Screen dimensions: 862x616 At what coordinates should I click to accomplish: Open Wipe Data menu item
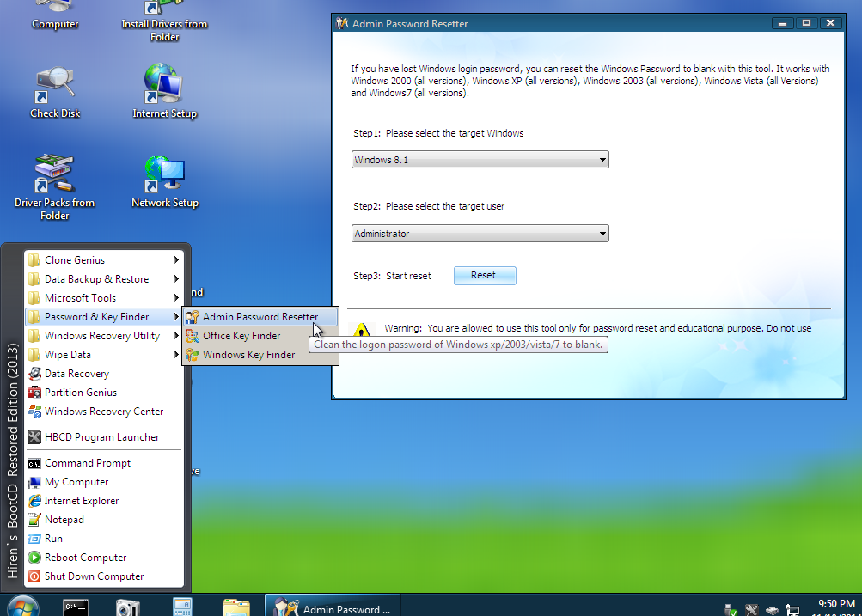(x=104, y=355)
